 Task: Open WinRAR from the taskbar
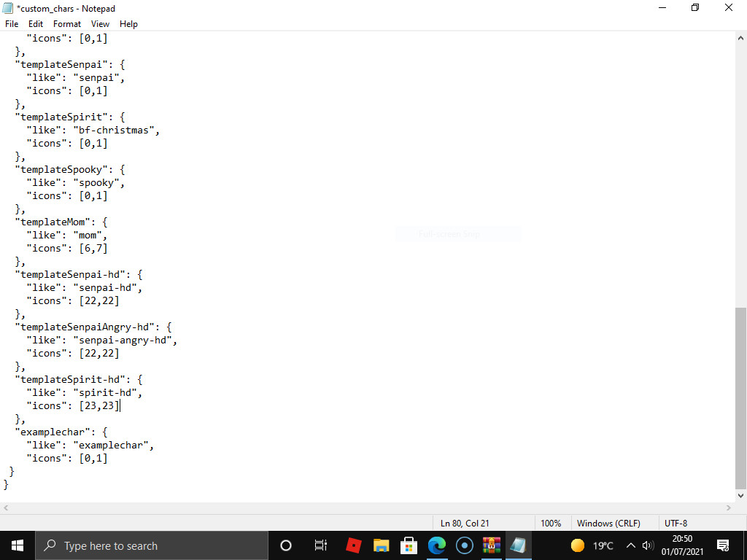[492, 545]
